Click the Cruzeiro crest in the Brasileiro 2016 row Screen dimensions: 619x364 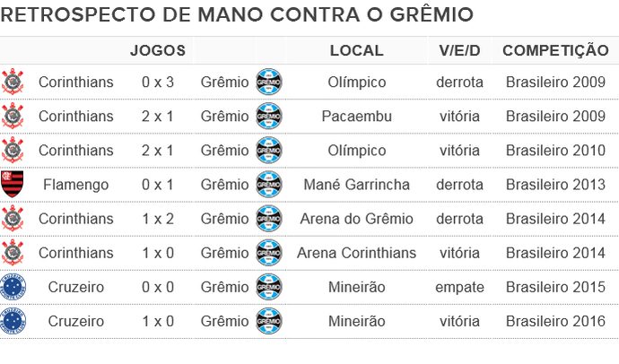[13, 321]
